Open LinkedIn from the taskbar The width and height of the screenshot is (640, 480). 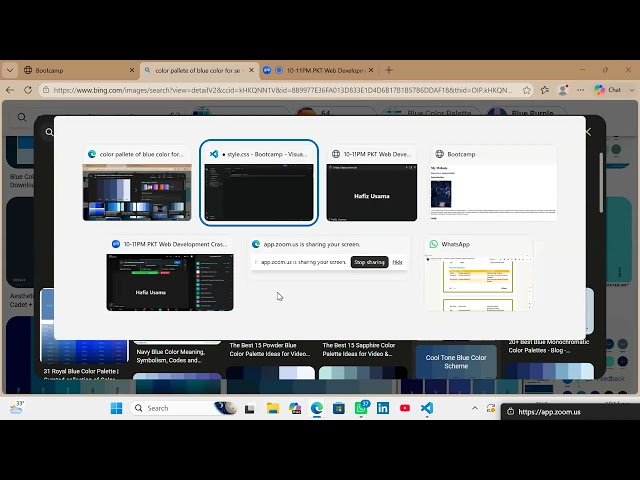pyautogui.click(x=383, y=408)
